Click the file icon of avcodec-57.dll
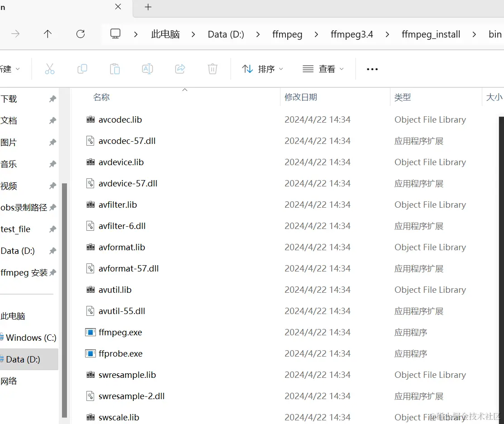 coord(90,141)
